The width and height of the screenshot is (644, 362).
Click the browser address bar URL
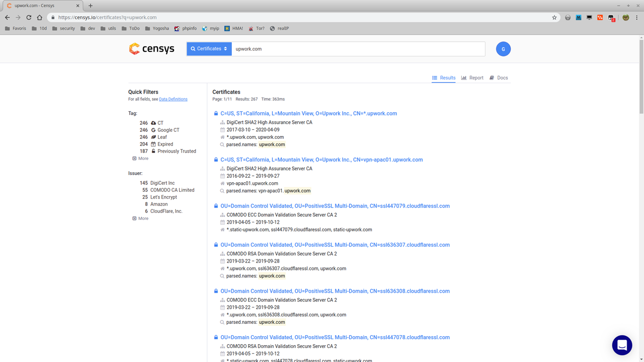107,17
